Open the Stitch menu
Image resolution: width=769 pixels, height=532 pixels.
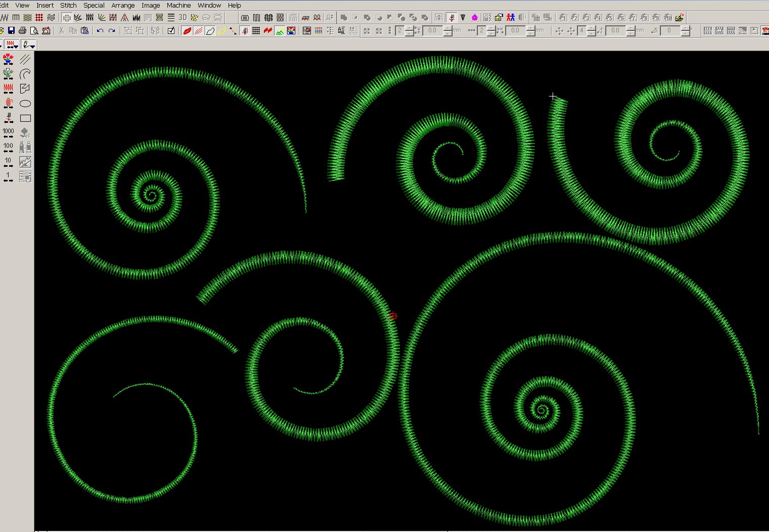click(x=68, y=5)
